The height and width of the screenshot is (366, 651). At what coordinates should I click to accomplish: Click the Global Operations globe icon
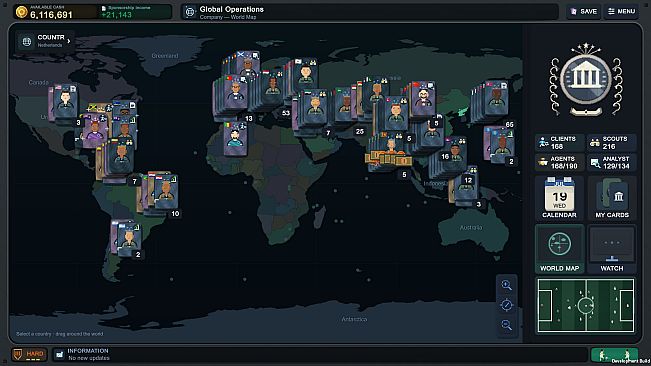(x=190, y=12)
